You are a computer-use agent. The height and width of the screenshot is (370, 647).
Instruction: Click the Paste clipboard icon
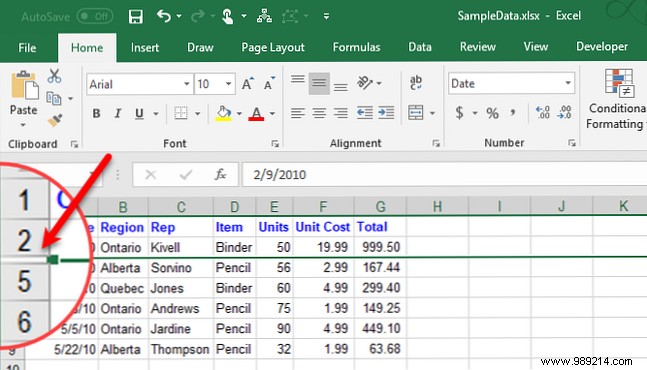pyautogui.click(x=24, y=86)
